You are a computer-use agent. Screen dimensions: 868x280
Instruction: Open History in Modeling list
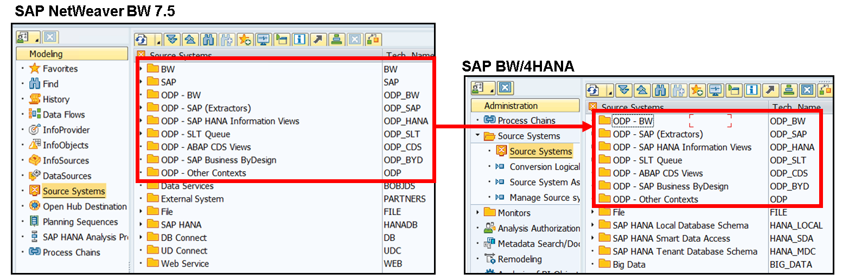tap(49, 99)
